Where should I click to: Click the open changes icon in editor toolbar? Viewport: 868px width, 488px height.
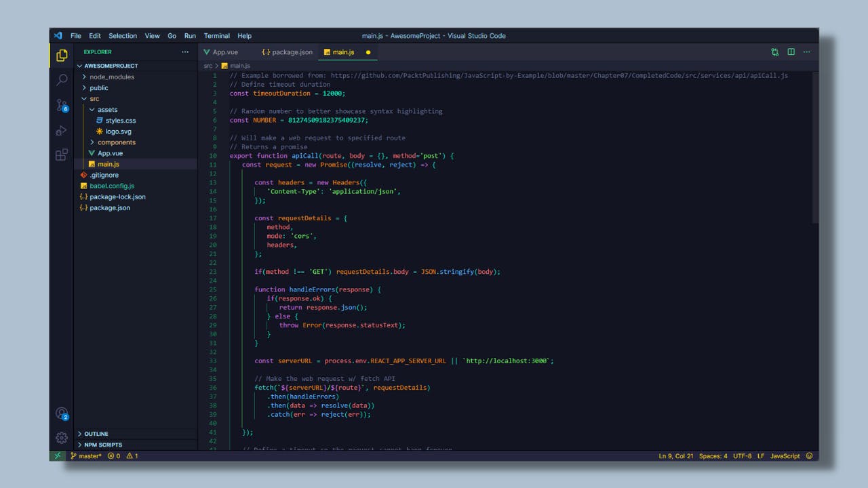point(775,52)
